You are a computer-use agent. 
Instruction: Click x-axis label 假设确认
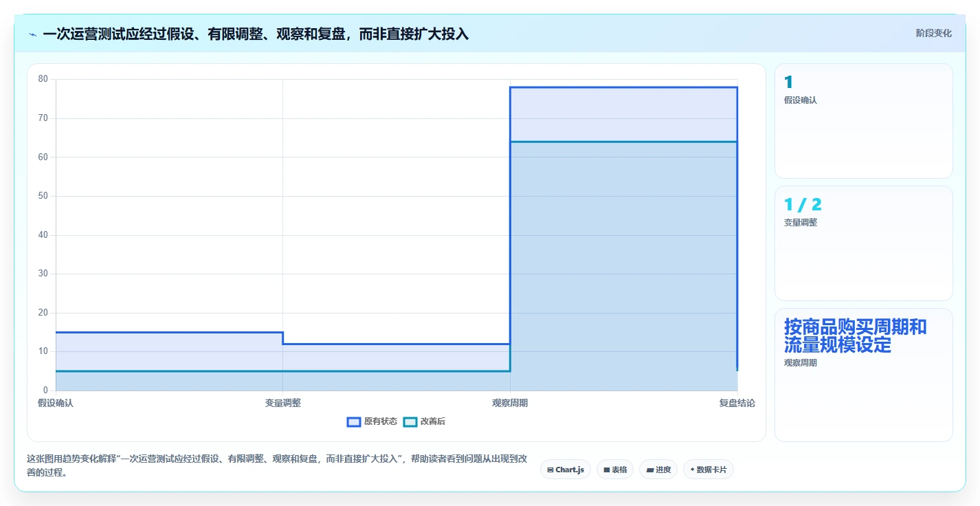(x=56, y=404)
